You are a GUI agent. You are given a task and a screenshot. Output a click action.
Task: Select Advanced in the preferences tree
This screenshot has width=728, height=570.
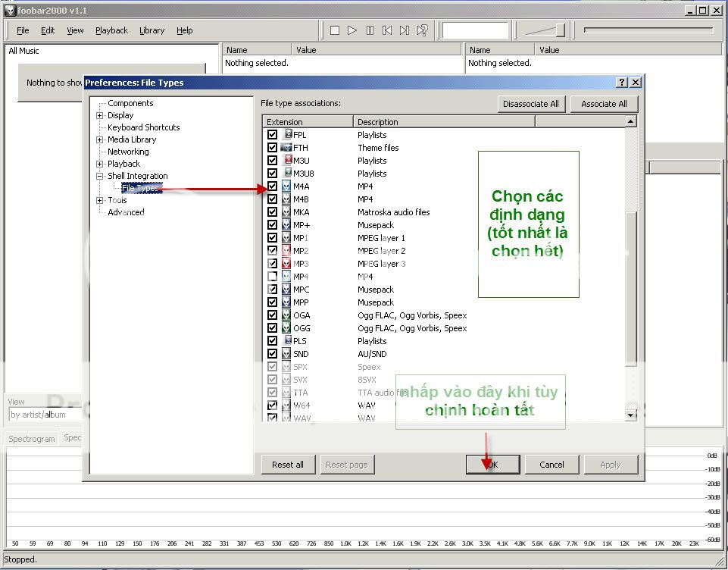pos(126,212)
